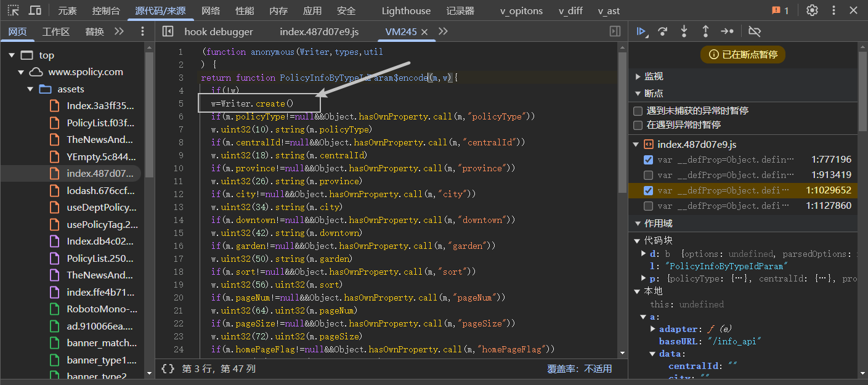The height and width of the screenshot is (385, 868).
Task: Hide the navigator sidebar panel icon
Action: tap(168, 31)
